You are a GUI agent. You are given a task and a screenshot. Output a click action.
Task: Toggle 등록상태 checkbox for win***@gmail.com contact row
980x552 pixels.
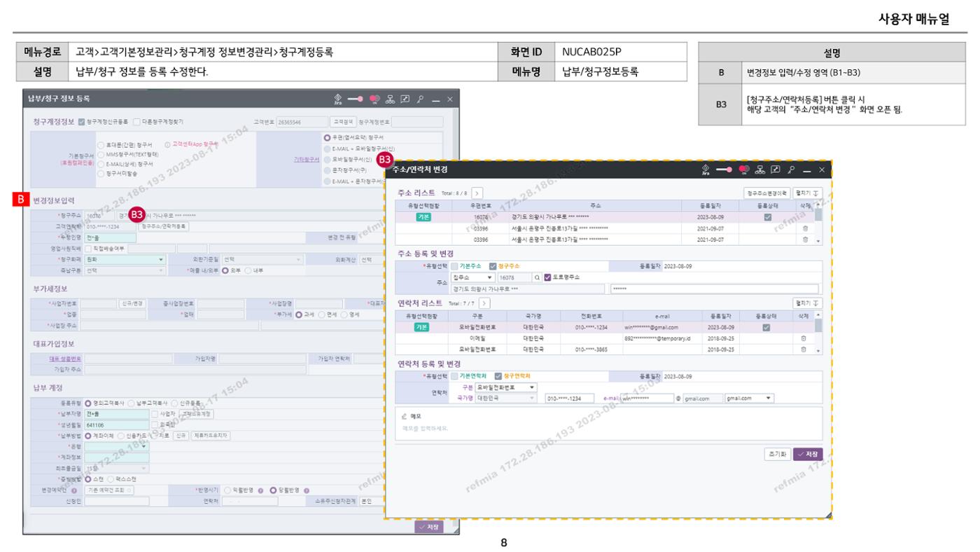click(768, 327)
